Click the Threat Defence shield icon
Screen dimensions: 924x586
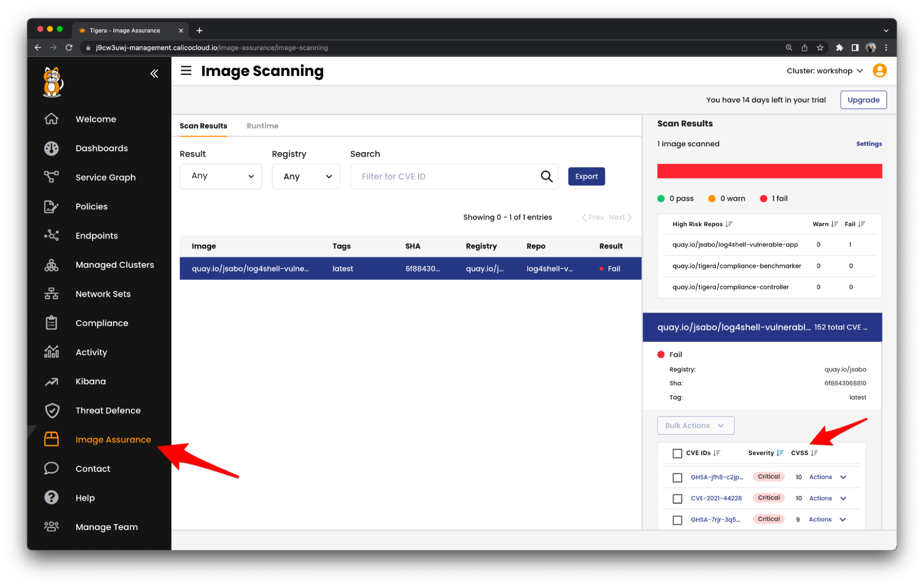tap(52, 410)
